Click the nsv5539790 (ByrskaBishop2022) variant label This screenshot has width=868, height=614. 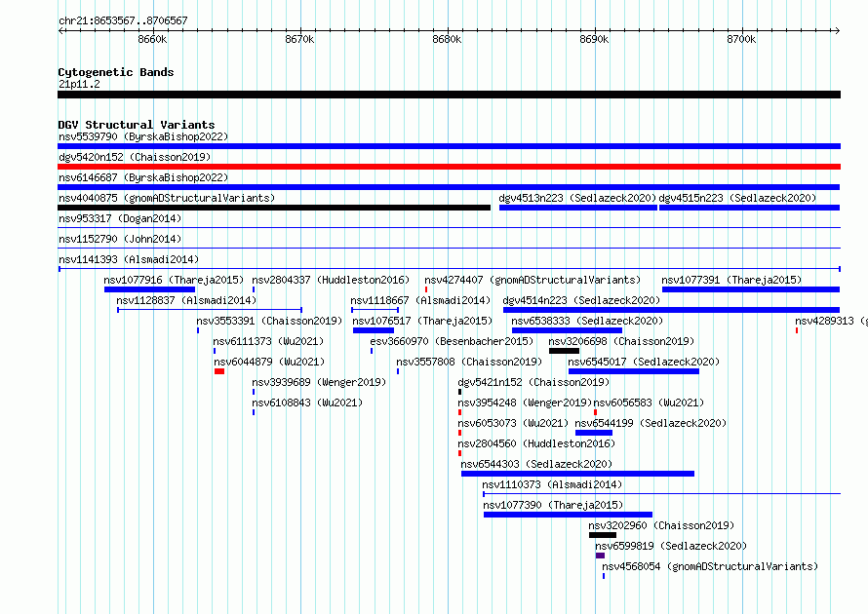(143, 136)
